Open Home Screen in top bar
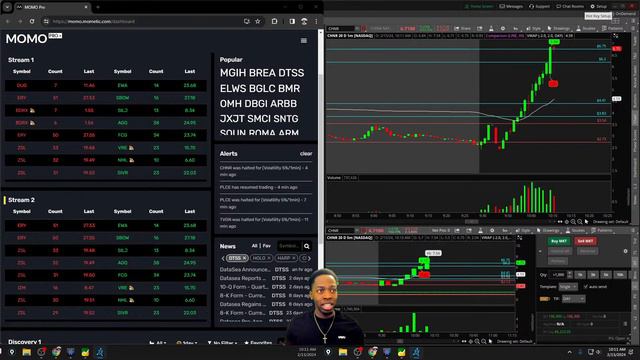This screenshot has height=360, width=640. tap(479, 7)
